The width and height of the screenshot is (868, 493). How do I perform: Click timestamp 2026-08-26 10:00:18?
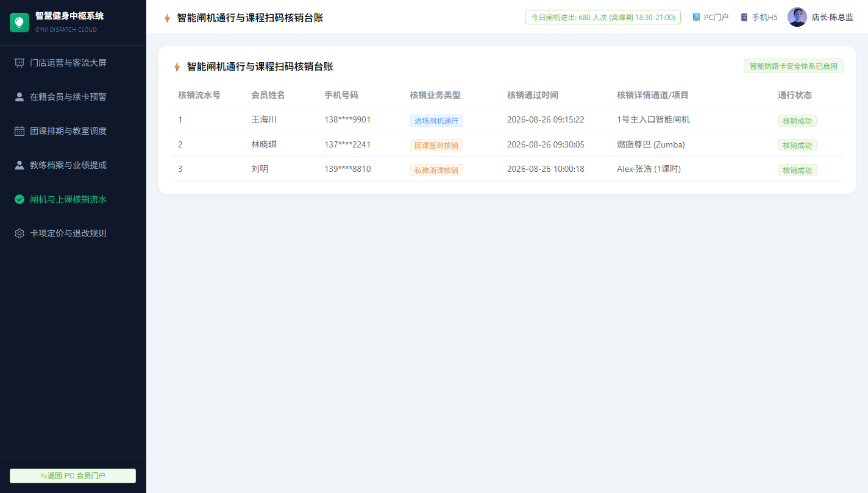[546, 169]
